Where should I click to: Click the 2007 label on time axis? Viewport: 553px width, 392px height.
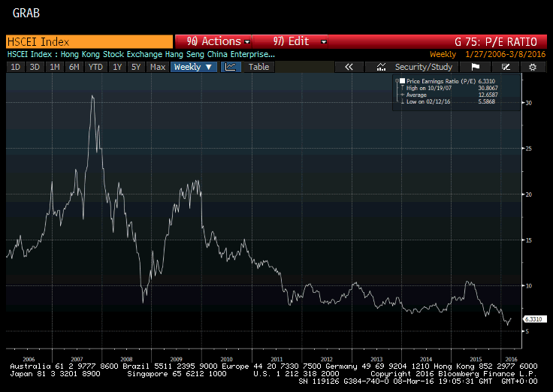tap(77, 359)
